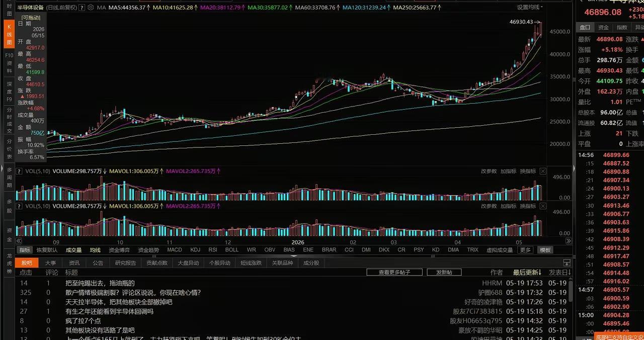644x340 pixels.
Task: Open post 天天拉半导体,把其他板块全部撤掉吧
Action: point(119,302)
